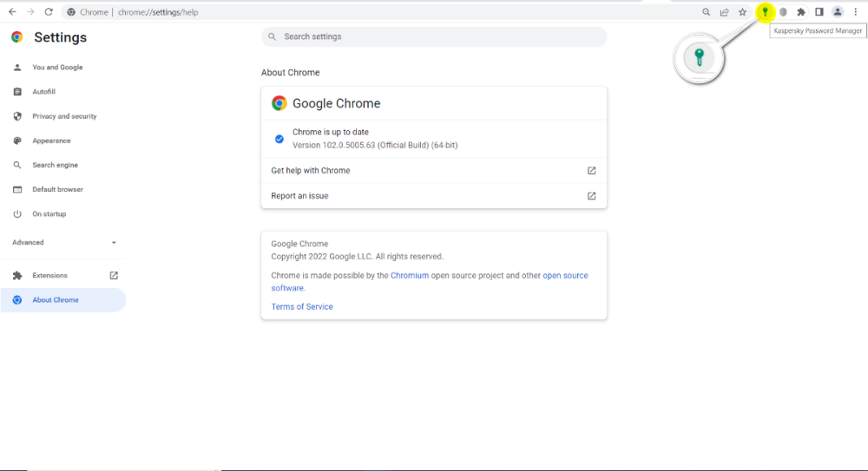Open the Privacy and security settings

[x=64, y=116]
